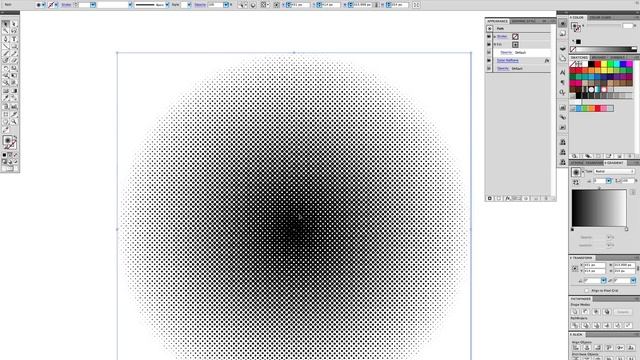The width and height of the screenshot is (640, 360).
Task: Click Exclude in Pathfinder shape modes
Action: tap(607, 312)
